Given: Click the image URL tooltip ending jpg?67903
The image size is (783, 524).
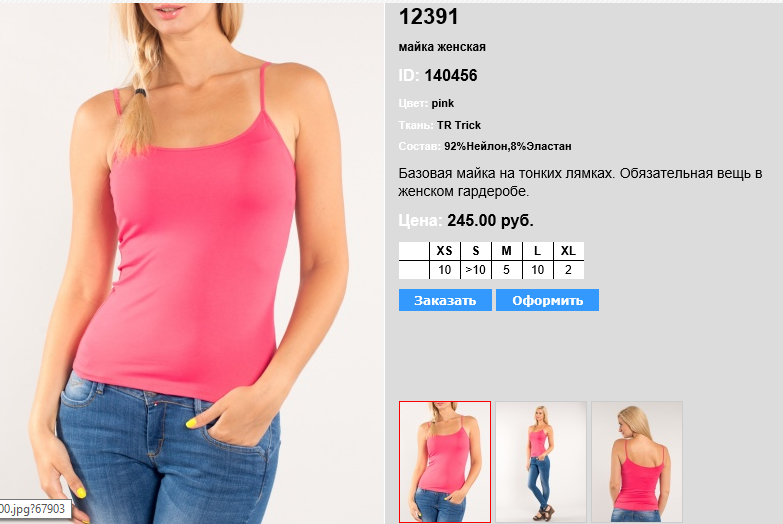Looking at the screenshot, I should coord(34,509).
